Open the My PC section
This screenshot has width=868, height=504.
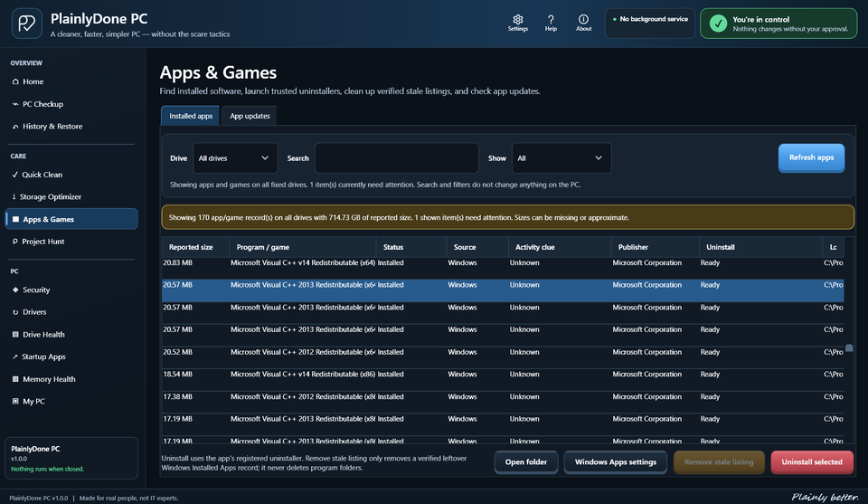pos(71,402)
